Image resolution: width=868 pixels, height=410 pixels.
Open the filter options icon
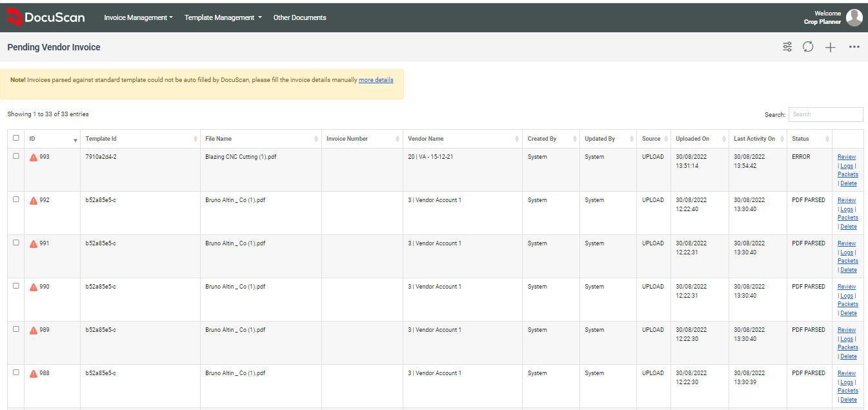pyautogui.click(x=787, y=46)
